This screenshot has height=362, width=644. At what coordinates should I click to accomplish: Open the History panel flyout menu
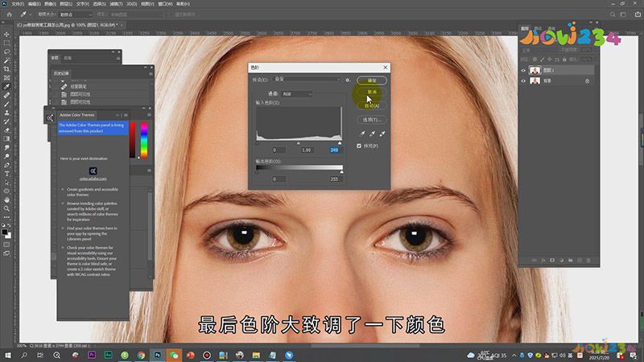[x=151, y=74]
